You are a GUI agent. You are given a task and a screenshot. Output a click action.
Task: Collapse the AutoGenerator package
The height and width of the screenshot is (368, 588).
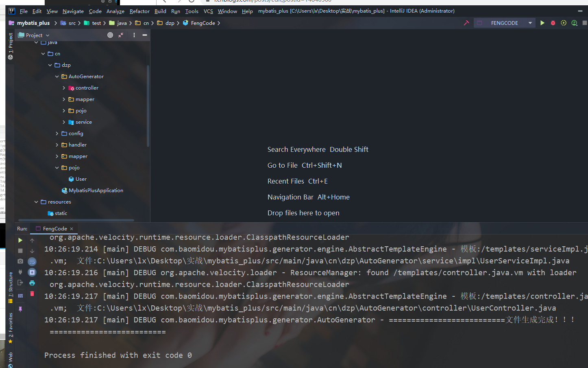(x=57, y=77)
